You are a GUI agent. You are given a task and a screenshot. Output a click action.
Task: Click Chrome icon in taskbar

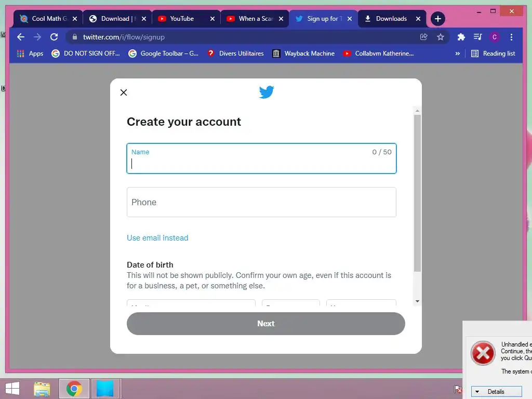click(x=74, y=389)
